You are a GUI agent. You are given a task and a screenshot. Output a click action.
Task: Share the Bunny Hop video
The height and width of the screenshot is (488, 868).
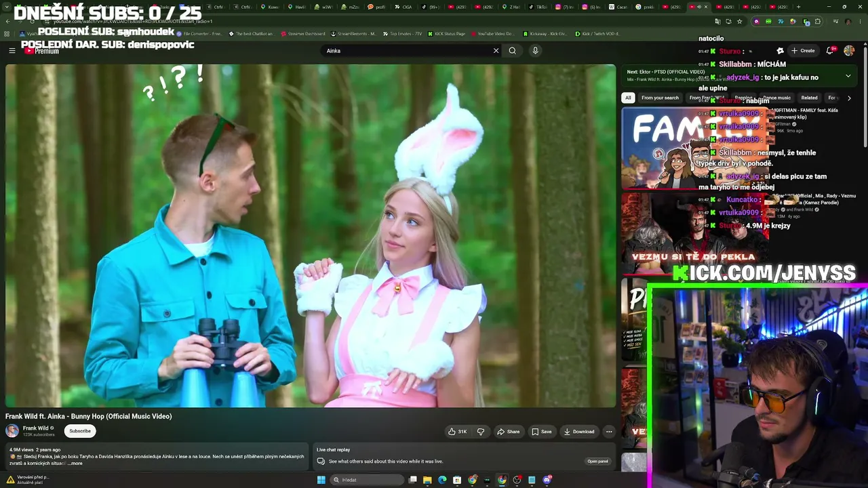point(508,432)
